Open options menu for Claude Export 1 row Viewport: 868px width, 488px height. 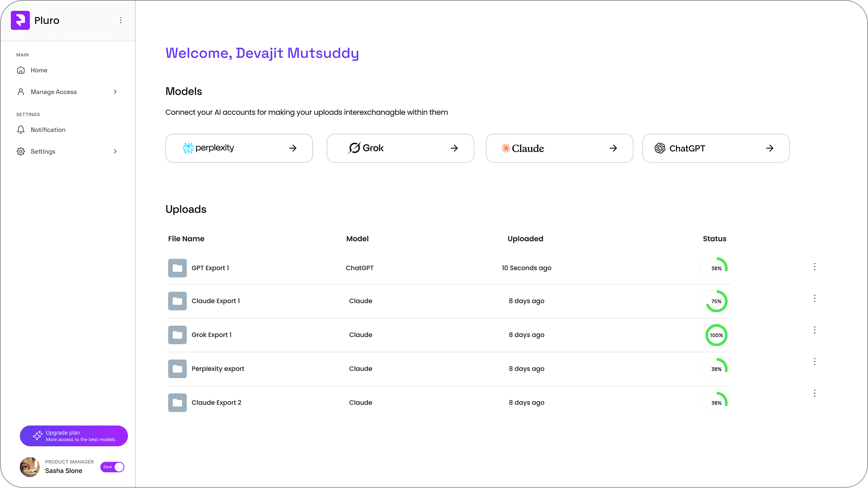point(814,298)
